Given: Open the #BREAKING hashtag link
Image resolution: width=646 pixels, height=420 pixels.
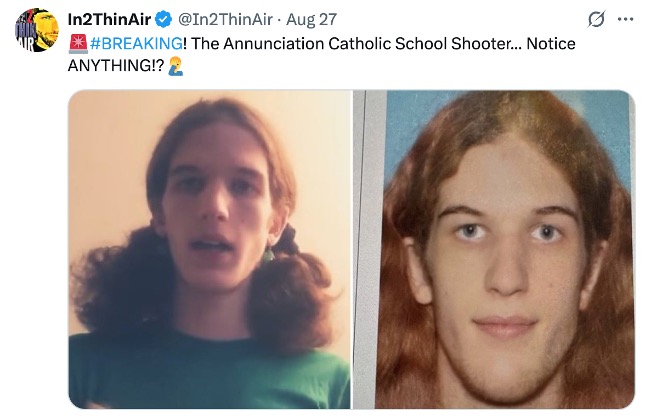Looking at the screenshot, I should tap(136, 43).
